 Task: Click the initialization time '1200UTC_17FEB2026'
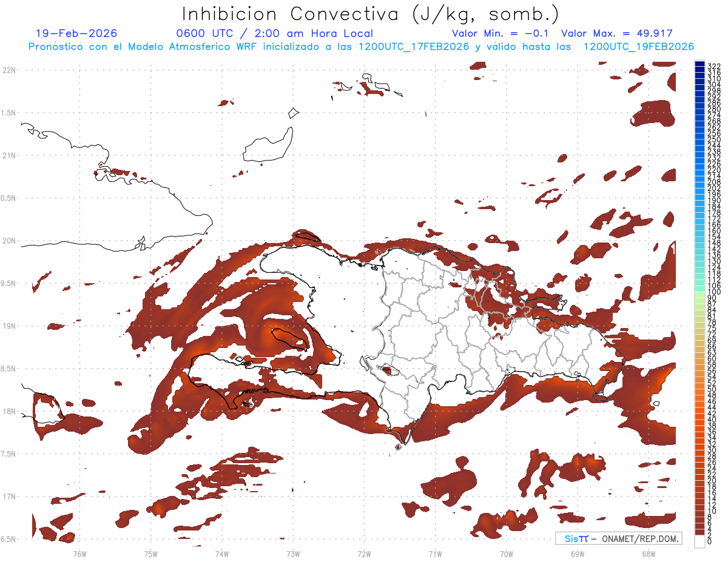[414, 47]
